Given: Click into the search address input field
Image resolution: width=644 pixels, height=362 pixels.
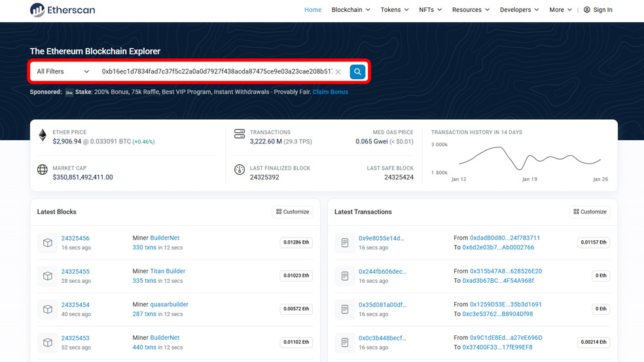Looking at the screenshot, I should pyautogui.click(x=216, y=71).
